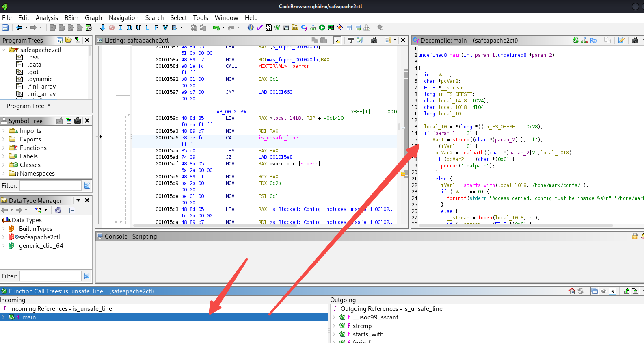This screenshot has width=644, height=343.
Task: Click the function graph hierarchy icon
Action: (313, 28)
